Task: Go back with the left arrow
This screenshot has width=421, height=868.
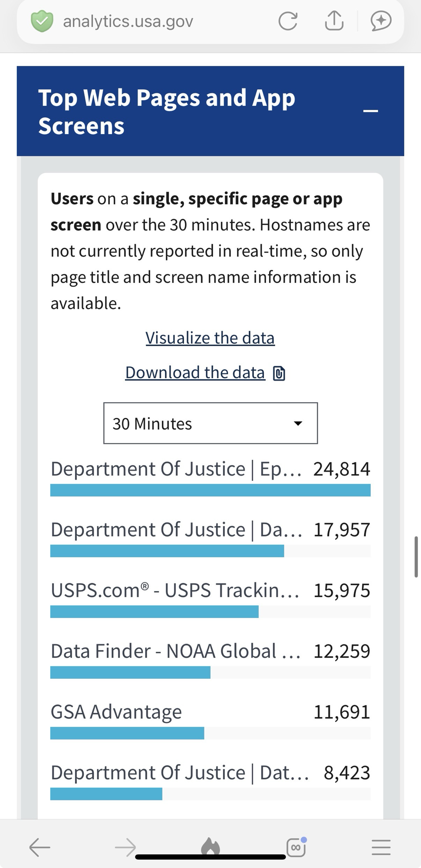Action: [x=40, y=847]
